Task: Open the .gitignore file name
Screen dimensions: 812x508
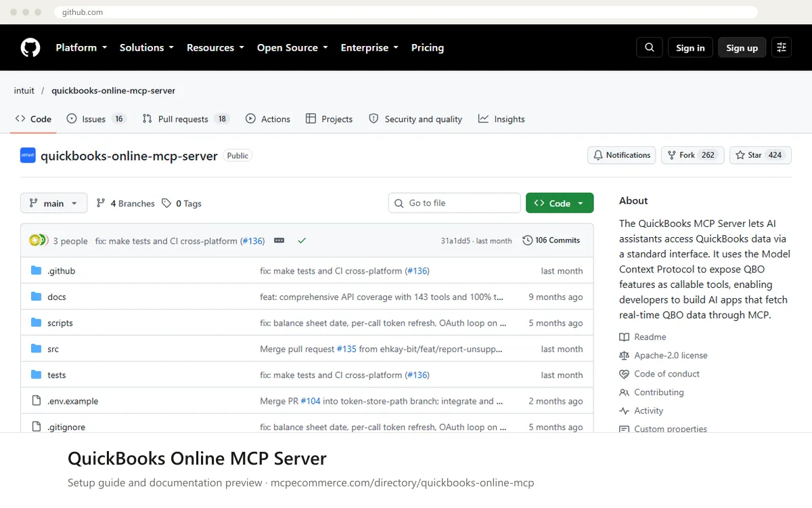Action: 66,427
